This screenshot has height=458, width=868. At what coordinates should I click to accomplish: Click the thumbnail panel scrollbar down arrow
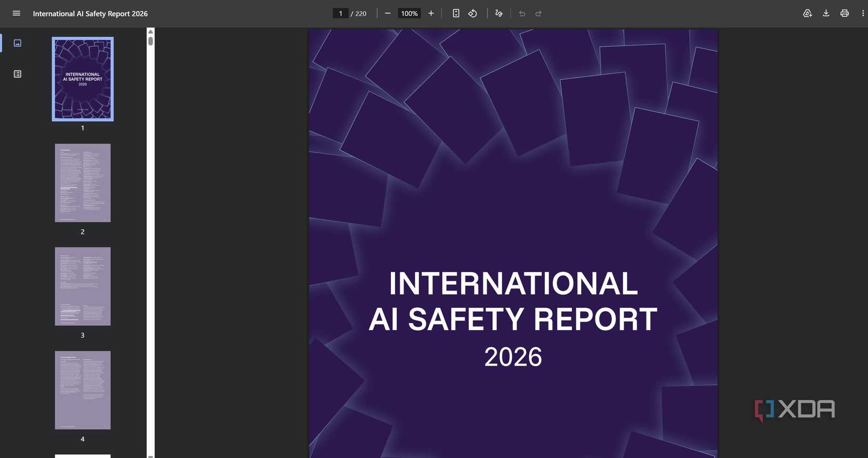click(x=150, y=455)
